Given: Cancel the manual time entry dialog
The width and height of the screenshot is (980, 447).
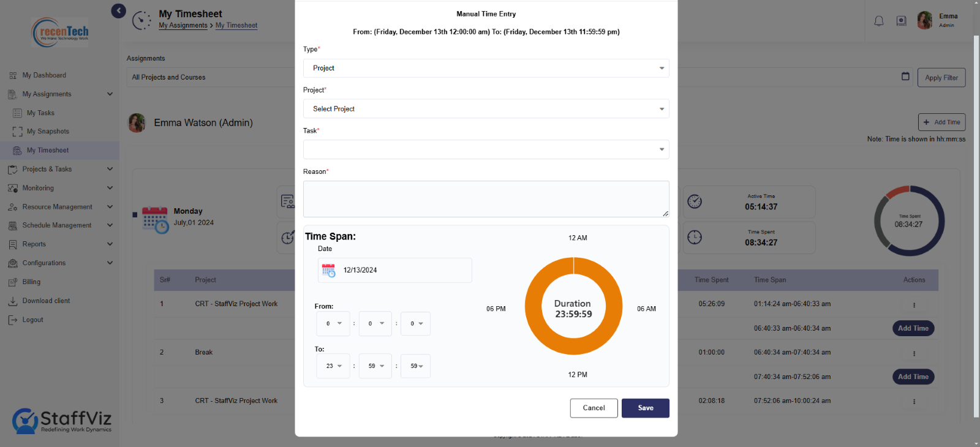Looking at the screenshot, I should pos(594,408).
